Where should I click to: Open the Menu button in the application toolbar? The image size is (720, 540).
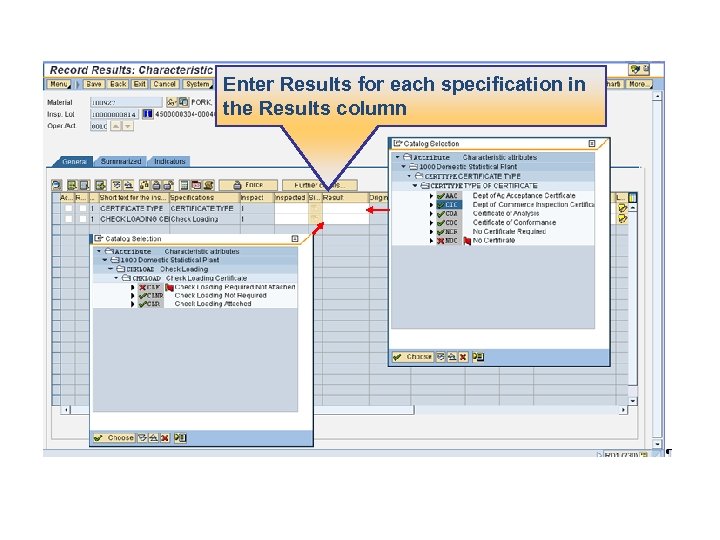[59, 84]
